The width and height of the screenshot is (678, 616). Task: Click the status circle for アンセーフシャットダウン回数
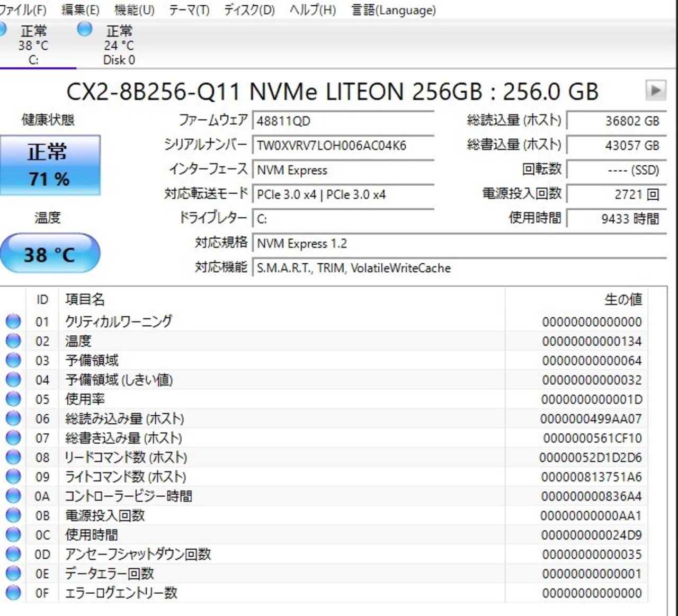click(13, 554)
